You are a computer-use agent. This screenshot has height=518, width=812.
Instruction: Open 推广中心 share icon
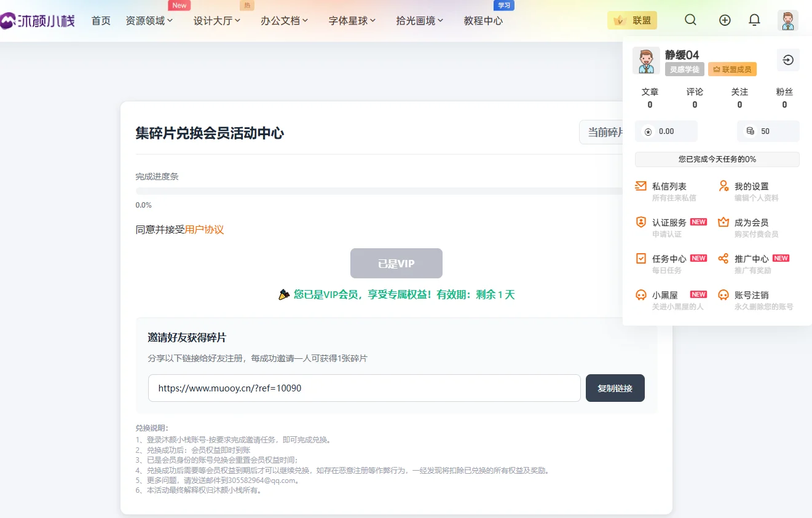click(723, 259)
